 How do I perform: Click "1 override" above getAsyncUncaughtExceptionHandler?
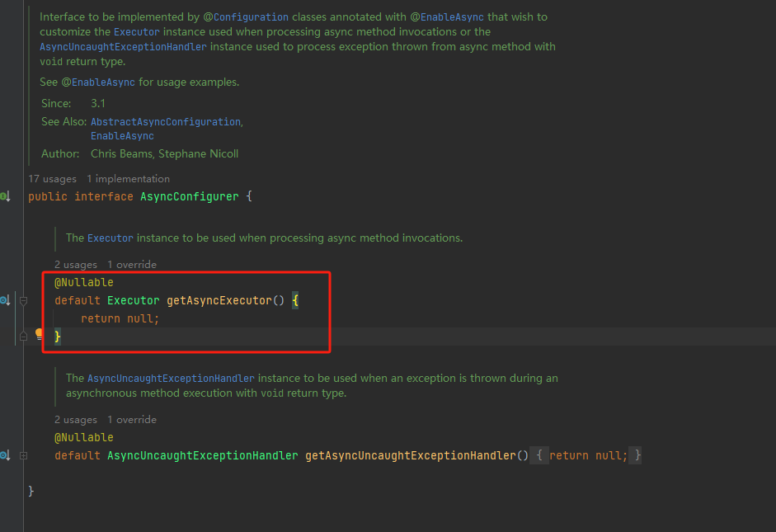[132, 419]
